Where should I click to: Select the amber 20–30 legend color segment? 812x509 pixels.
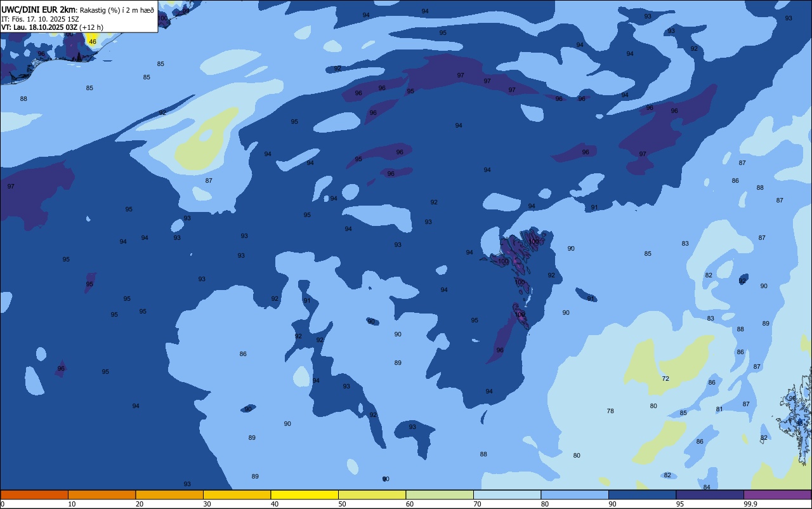pos(169,494)
